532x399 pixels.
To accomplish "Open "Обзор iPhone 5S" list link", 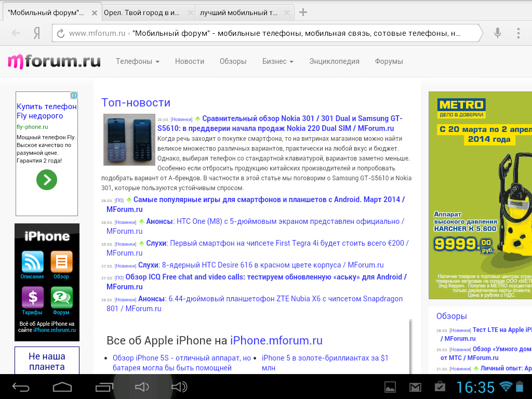I will (182, 363).
